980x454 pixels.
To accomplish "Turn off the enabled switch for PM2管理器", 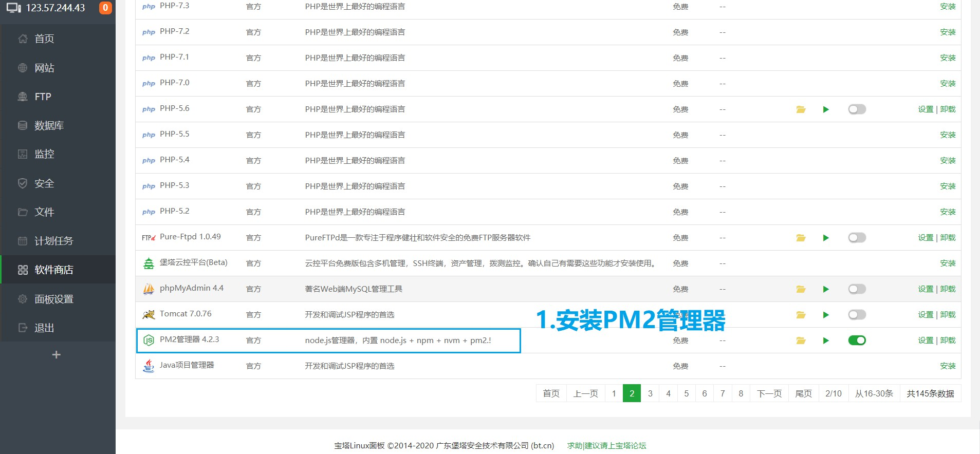I will pyautogui.click(x=857, y=340).
